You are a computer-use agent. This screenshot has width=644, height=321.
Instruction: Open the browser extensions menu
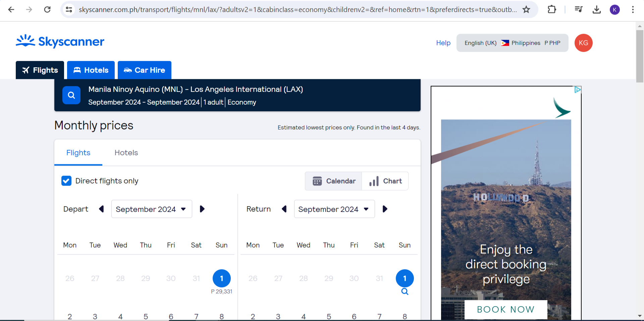tap(552, 9)
